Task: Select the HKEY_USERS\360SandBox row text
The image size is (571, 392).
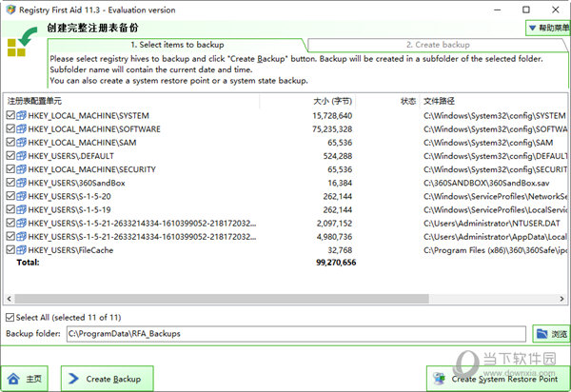Action: (76, 183)
